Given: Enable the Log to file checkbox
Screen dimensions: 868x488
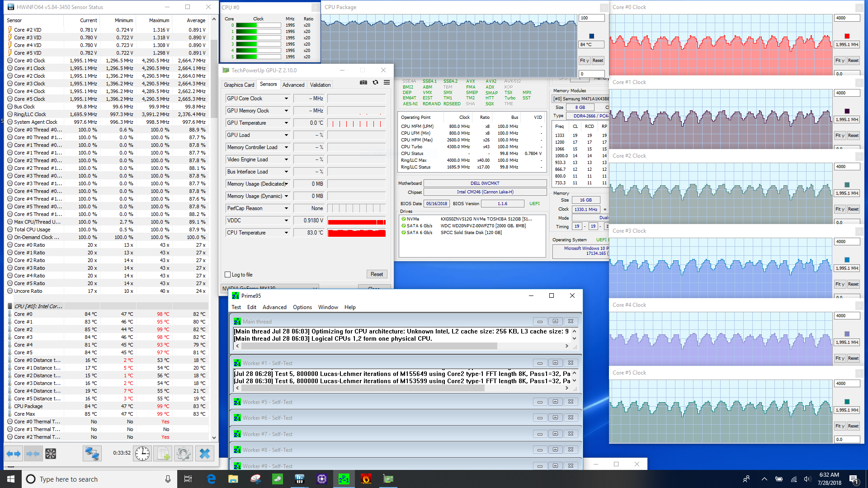Looking at the screenshot, I should coord(228,275).
